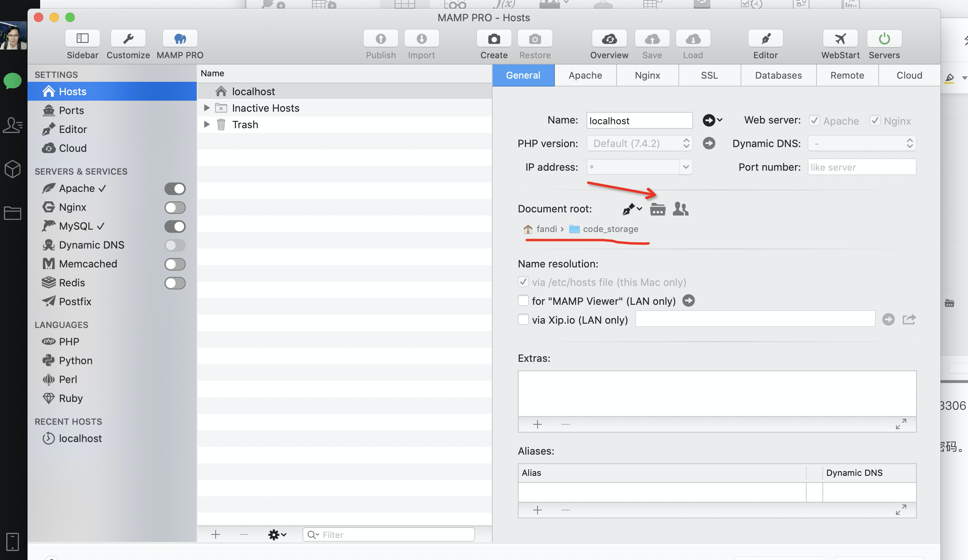Select the localhost row in hosts list
The image size is (968, 560).
coord(345,91)
